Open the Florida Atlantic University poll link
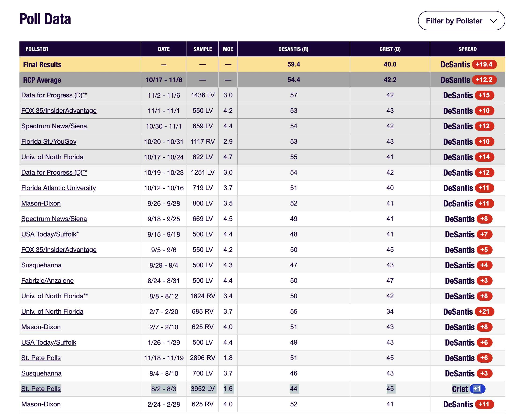This screenshot has width=516, height=420. click(x=59, y=188)
